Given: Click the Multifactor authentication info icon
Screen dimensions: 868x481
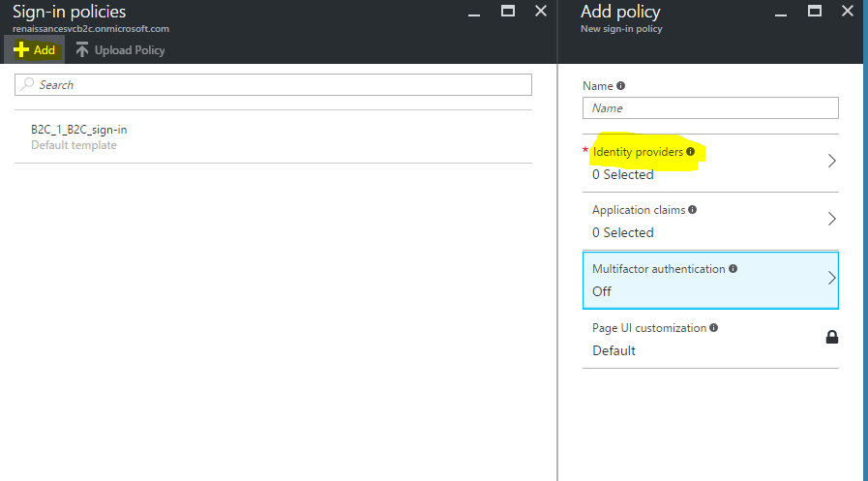Looking at the screenshot, I should (733, 269).
